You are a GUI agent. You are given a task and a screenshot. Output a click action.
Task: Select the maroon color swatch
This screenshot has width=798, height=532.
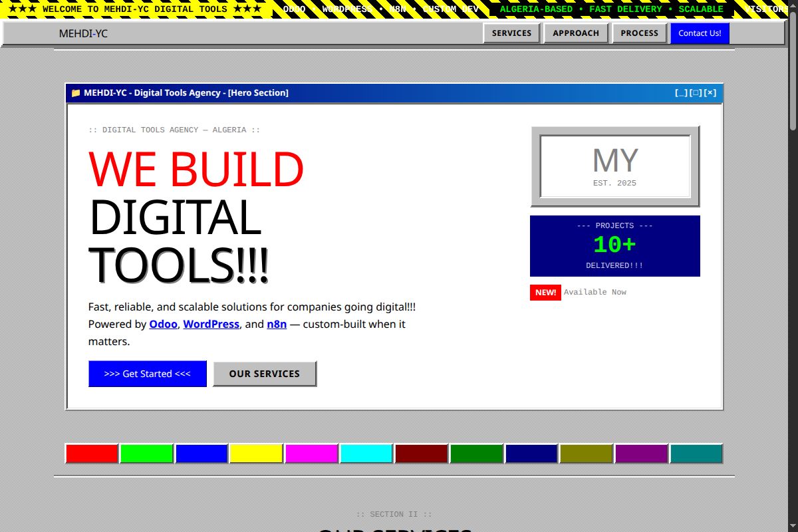click(422, 454)
